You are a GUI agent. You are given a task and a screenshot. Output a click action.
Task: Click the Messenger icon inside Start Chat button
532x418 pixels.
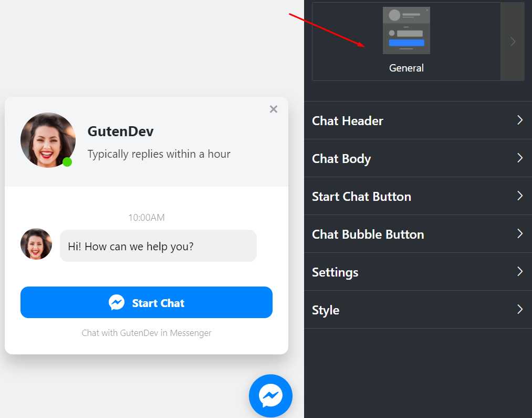click(117, 302)
